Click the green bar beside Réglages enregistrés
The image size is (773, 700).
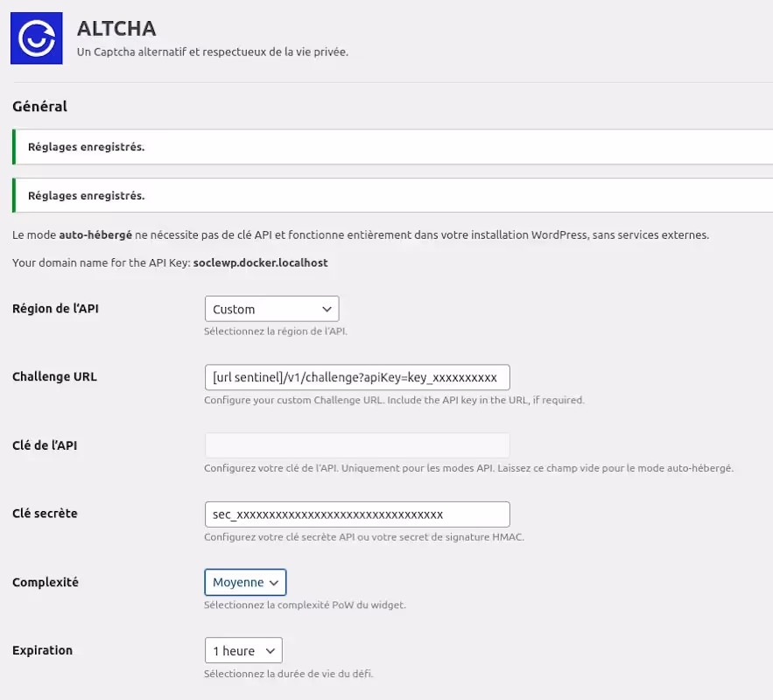[14, 146]
